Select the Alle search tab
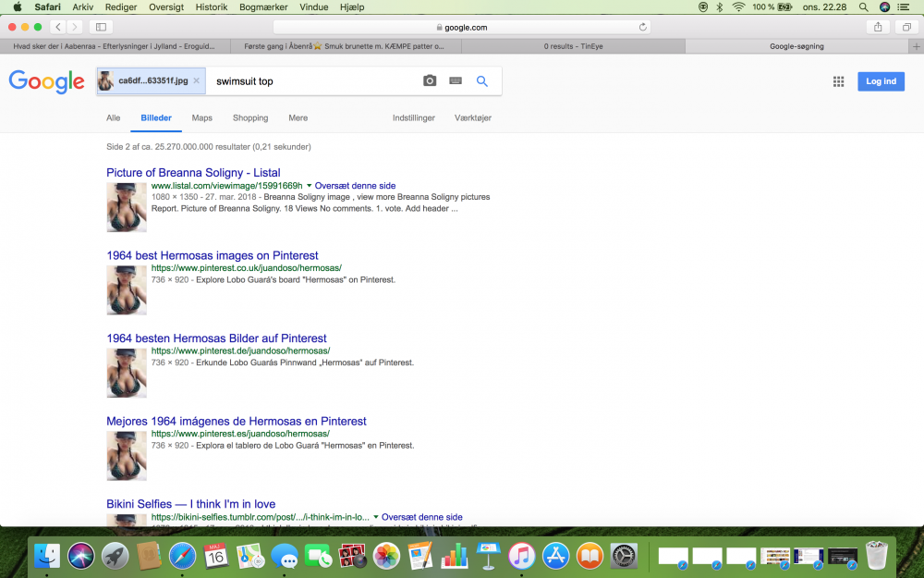 (113, 118)
